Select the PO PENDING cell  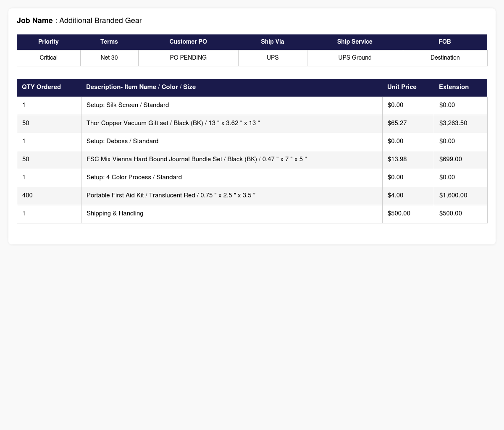point(188,58)
